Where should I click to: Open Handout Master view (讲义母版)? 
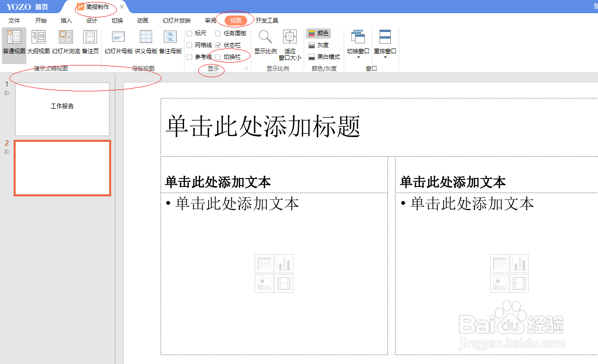[146, 42]
